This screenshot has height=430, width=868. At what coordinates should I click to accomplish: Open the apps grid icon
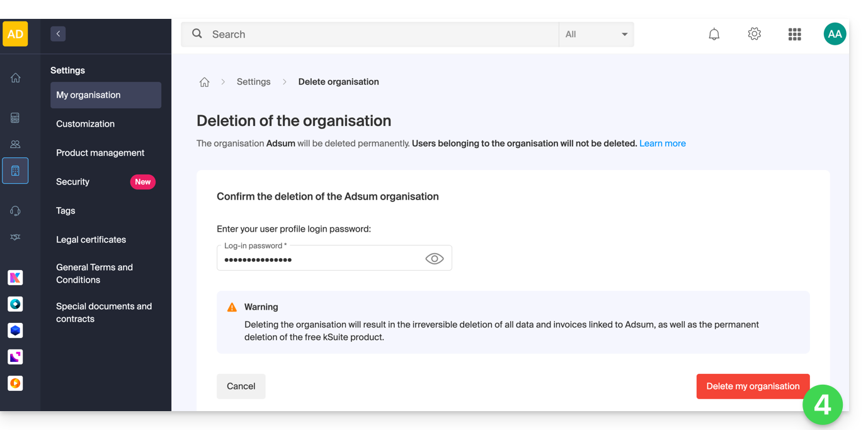pos(794,35)
